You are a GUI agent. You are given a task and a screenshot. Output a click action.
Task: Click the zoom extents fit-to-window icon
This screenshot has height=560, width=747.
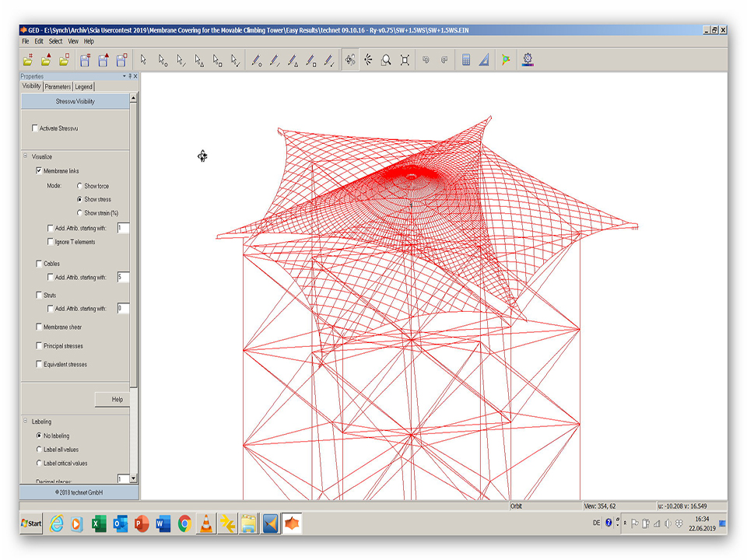tap(405, 60)
